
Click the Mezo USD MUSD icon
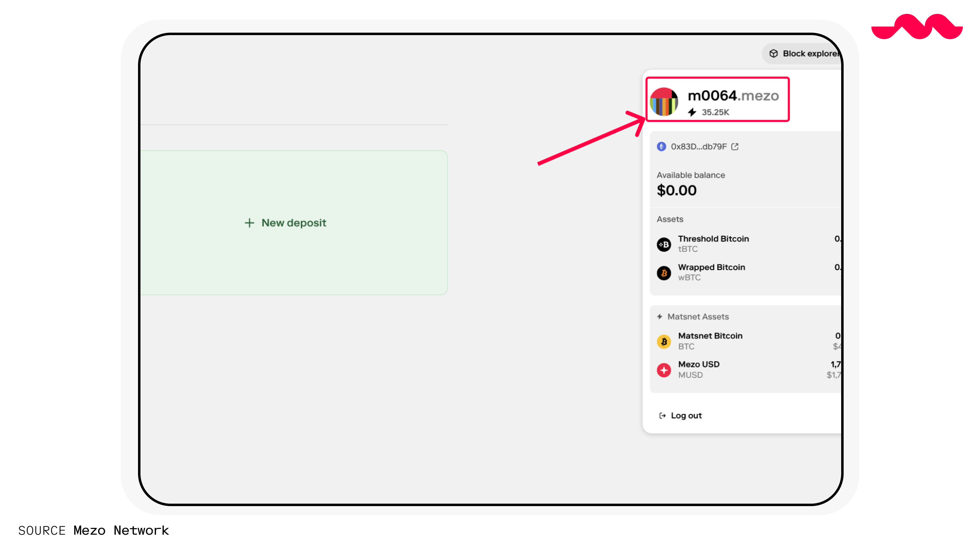(x=664, y=370)
